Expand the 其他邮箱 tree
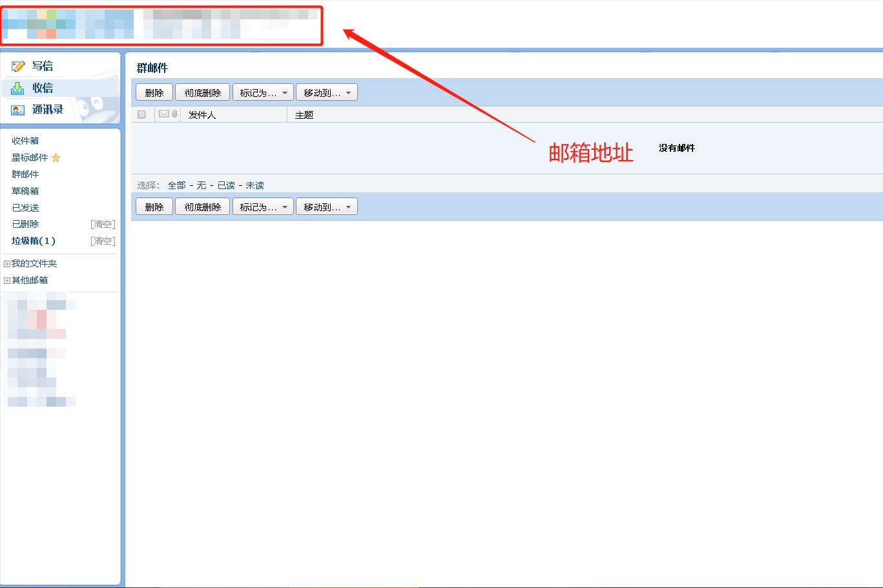883x588 pixels. point(7,279)
